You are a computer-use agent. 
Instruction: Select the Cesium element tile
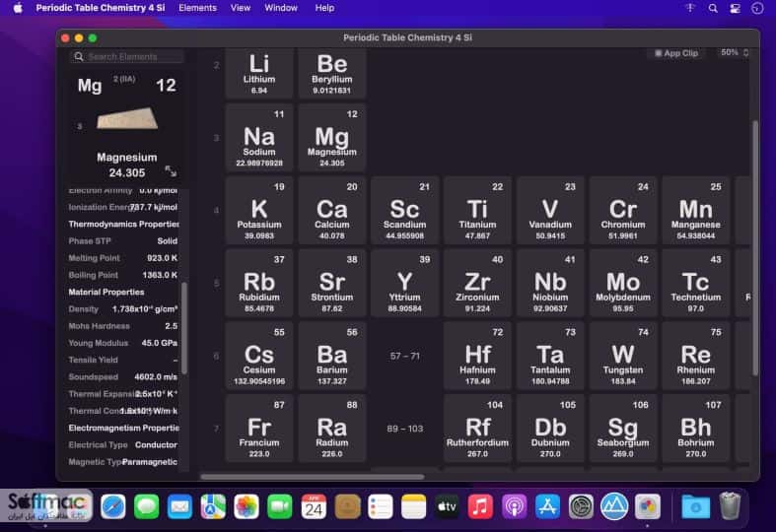pyautogui.click(x=259, y=356)
